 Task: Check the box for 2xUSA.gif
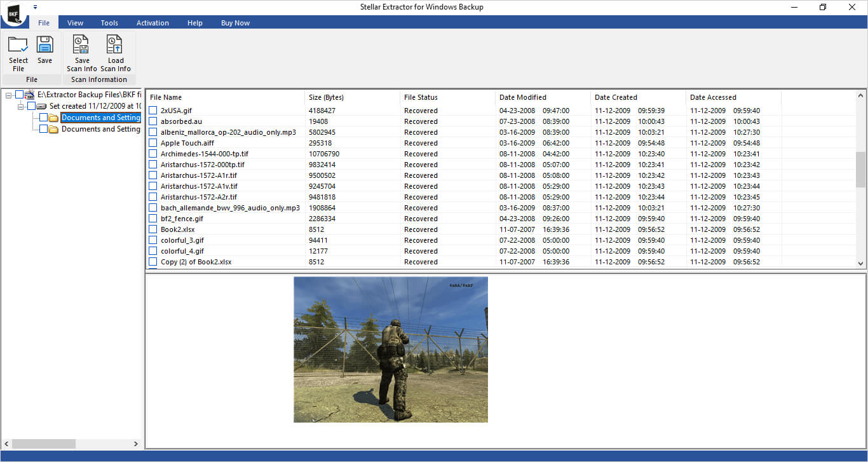(x=153, y=111)
